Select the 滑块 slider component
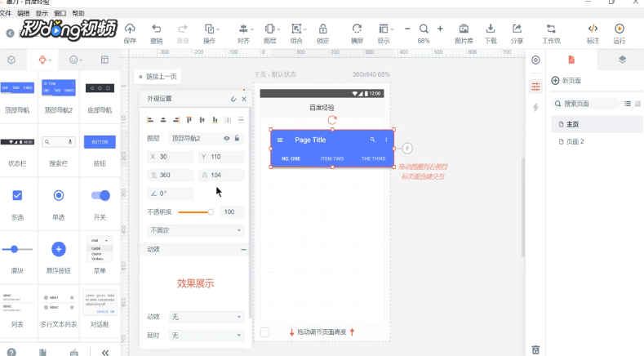The width and height of the screenshot is (644, 356). [17, 249]
